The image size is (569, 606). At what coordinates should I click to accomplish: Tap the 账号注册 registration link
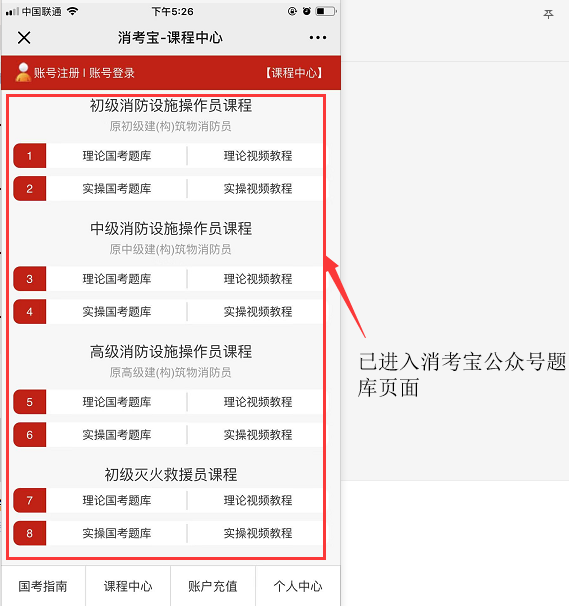[x=56, y=73]
